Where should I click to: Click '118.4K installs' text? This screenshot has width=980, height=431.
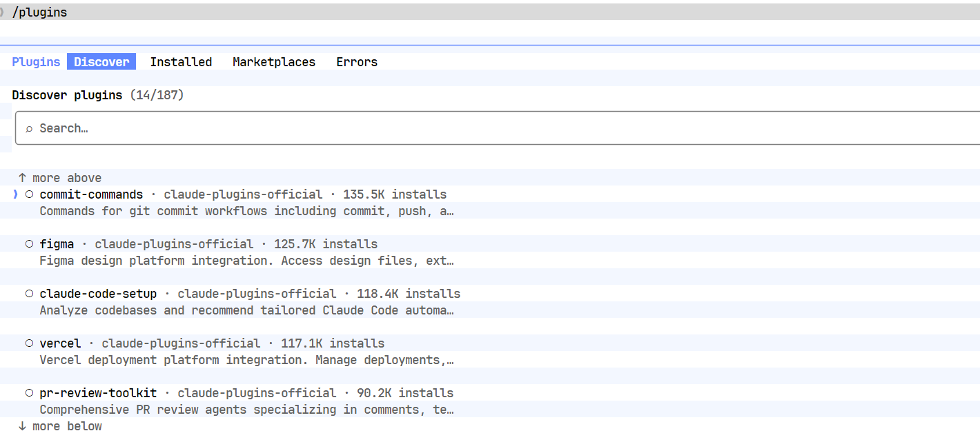pyautogui.click(x=409, y=294)
